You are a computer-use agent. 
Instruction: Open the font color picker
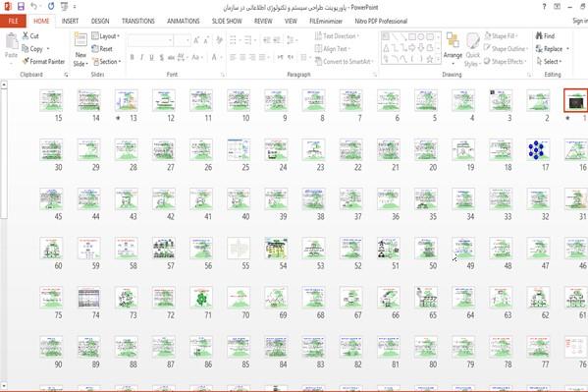click(216, 57)
